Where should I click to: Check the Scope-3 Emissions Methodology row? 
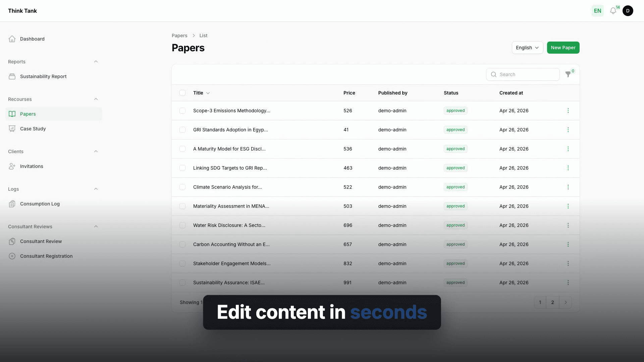[x=182, y=111]
